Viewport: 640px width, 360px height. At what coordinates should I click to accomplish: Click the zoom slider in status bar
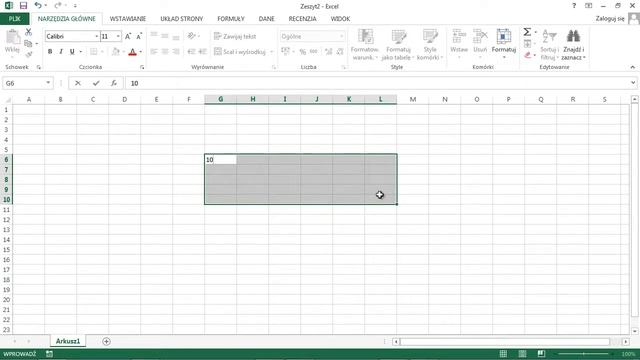point(584,354)
